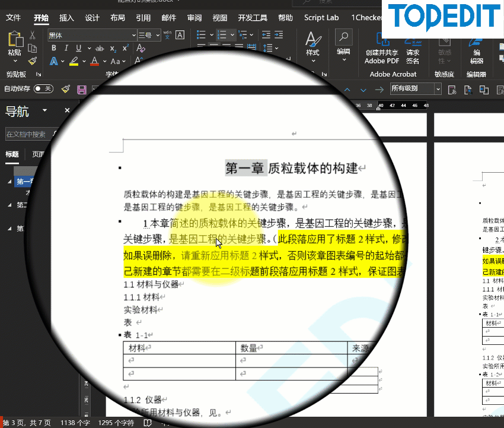
Task: Select the Format Painter brush in ribbon
Action: 32,61
